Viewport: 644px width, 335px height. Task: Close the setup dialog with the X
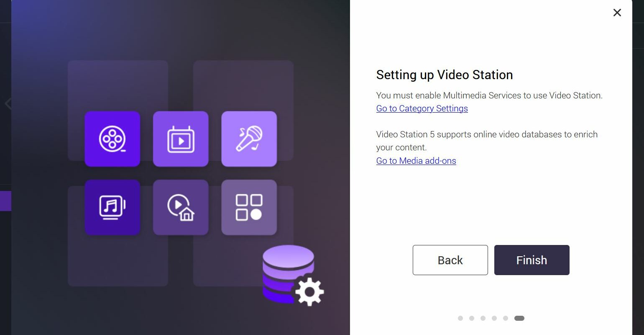(x=617, y=13)
